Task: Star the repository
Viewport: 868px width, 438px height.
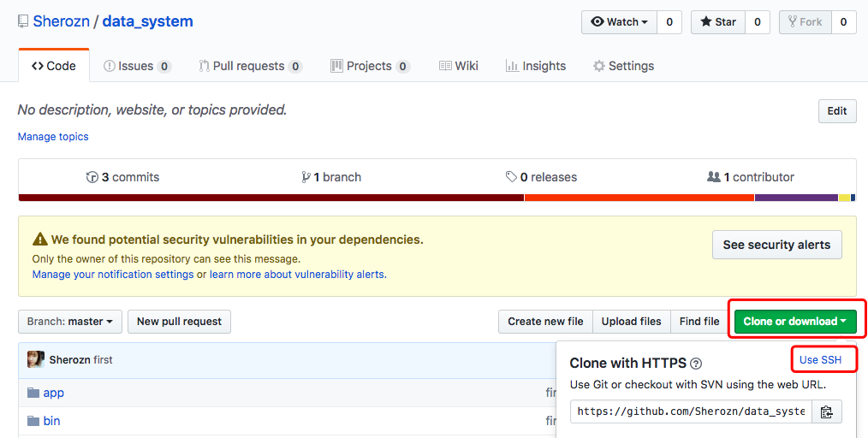Action: click(718, 22)
